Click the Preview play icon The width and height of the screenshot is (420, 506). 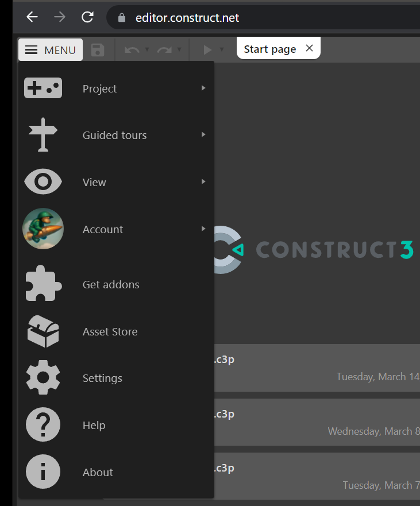(x=207, y=50)
